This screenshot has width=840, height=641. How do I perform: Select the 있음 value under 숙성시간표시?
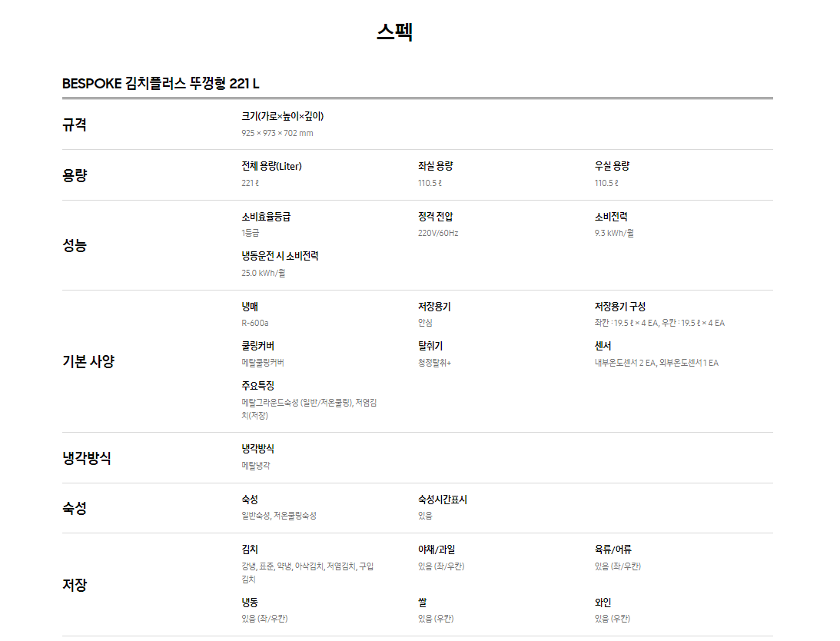(425, 516)
